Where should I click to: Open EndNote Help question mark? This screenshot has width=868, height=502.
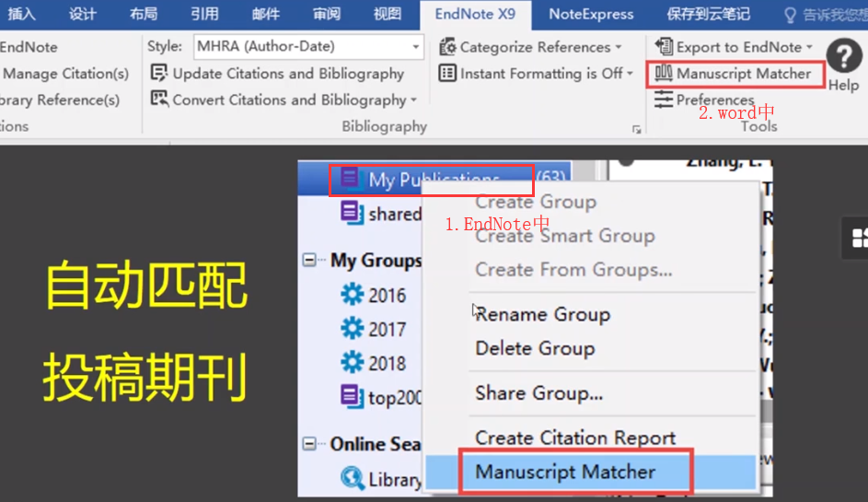coord(844,56)
